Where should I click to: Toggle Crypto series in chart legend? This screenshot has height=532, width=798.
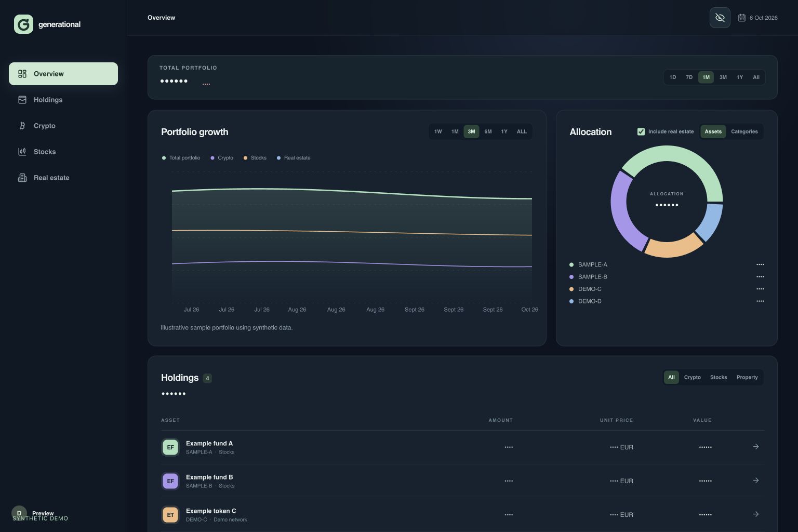(222, 158)
